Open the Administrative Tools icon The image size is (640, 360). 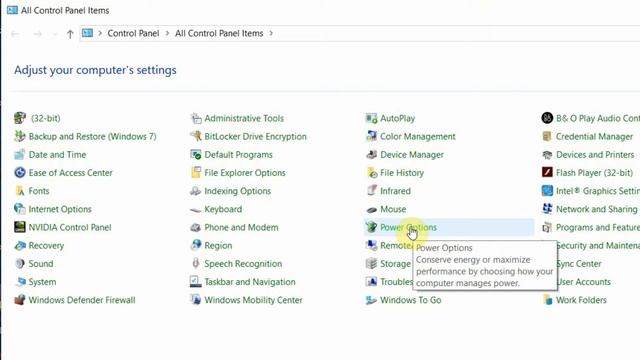coord(196,118)
